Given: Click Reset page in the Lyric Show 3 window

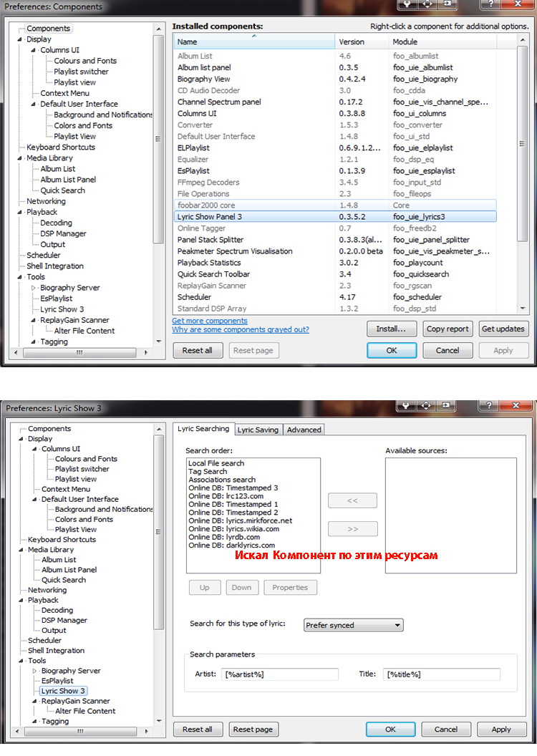Looking at the screenshot, I should [253, 730].
